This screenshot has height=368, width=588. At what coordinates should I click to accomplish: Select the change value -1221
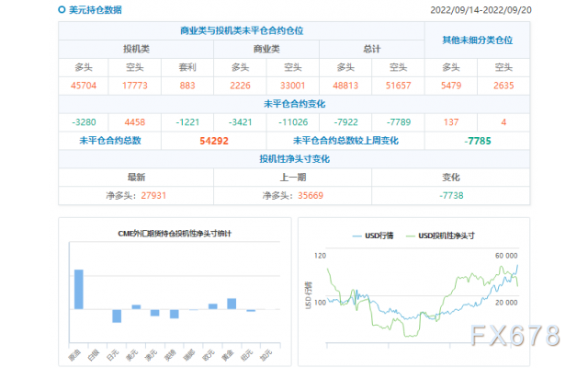pos(187,122)
